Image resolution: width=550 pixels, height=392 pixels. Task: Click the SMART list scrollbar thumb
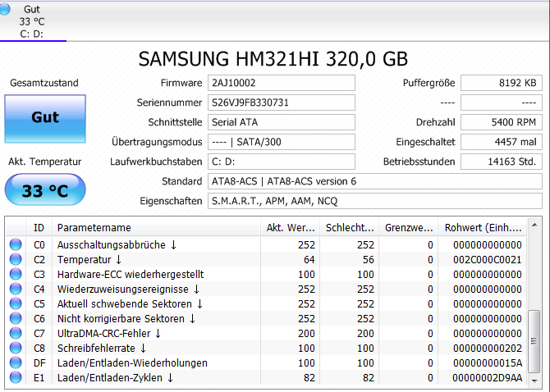tap(534, 341)
